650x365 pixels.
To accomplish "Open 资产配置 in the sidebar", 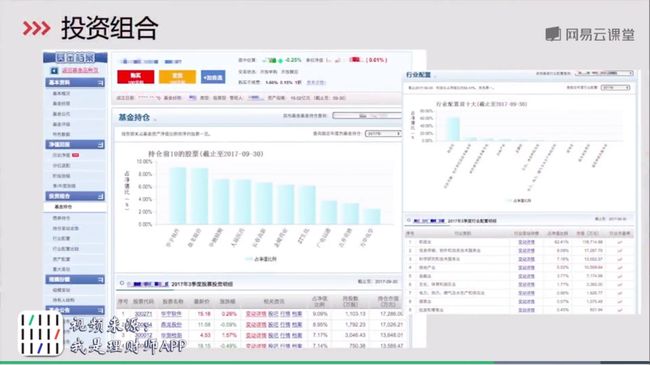I will coord(61,259).
